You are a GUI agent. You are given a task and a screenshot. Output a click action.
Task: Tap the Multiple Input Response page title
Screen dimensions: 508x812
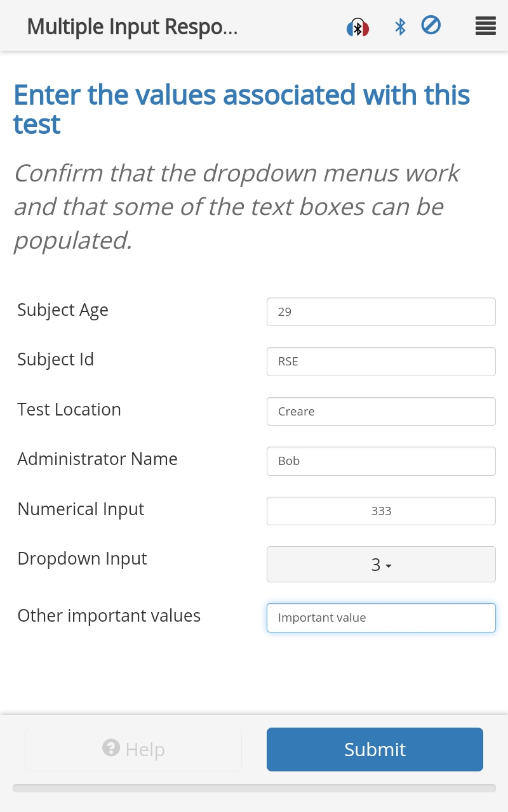coord(132,27)
